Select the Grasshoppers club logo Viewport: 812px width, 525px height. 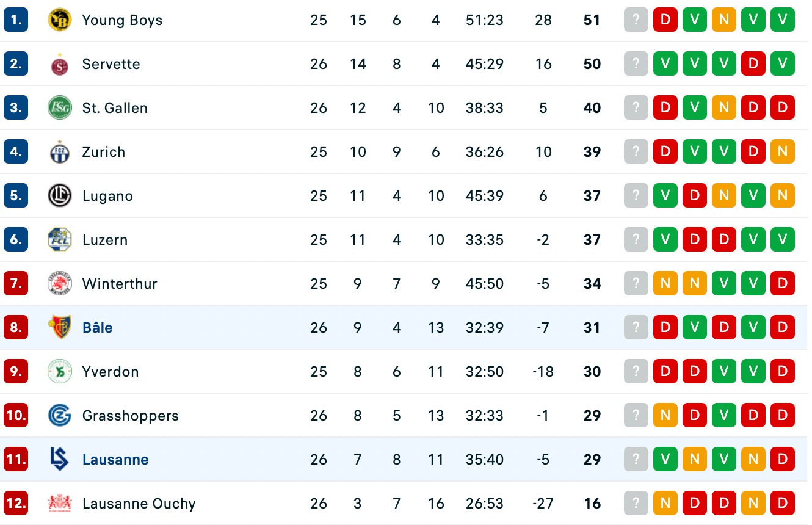pyautogui.click(x=60, y=415)
